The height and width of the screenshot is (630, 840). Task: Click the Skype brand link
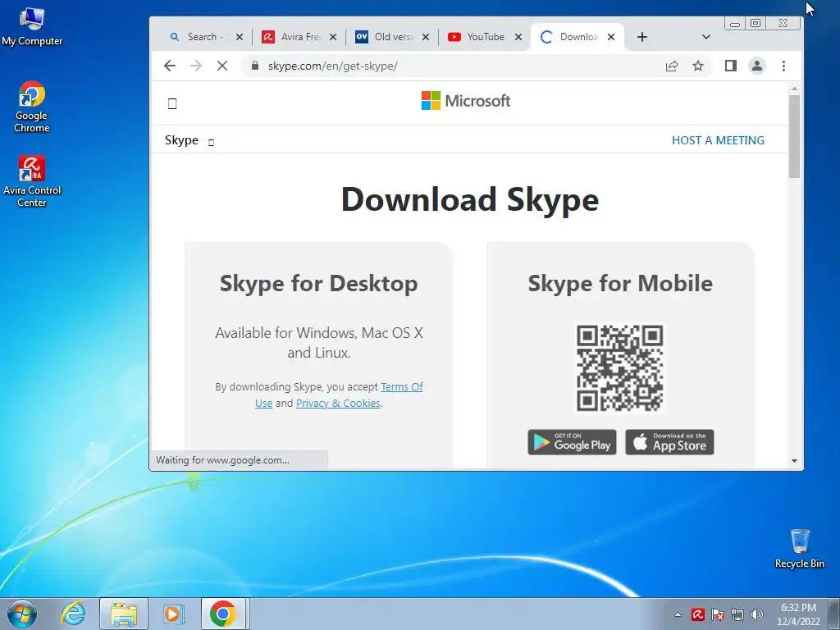click(181, 140)
